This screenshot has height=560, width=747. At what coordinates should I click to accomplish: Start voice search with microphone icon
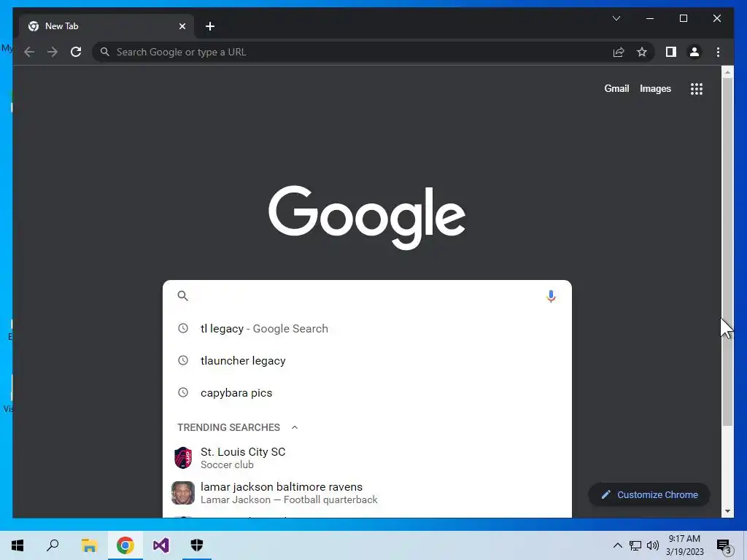coord(551,296)
